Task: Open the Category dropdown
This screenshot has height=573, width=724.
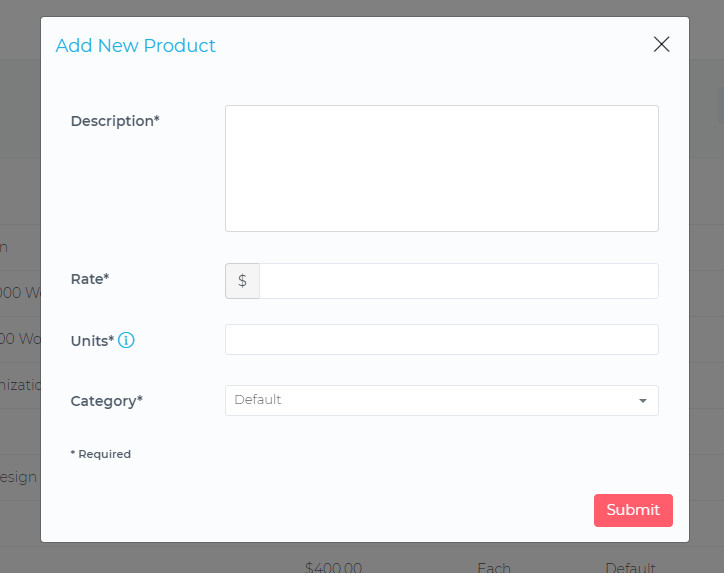Action: (440, 400)
